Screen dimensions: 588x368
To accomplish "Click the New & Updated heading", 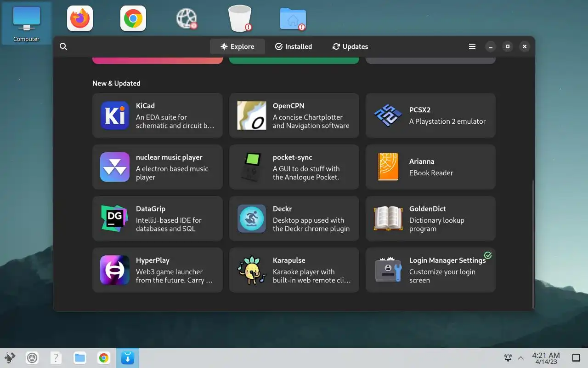I will (116, 83).
